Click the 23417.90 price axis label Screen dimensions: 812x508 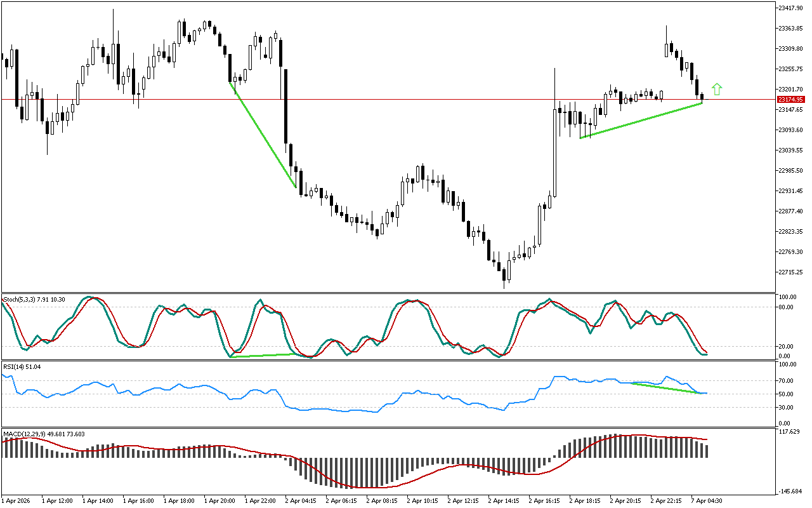pyautogui.click(x=790, y=8)
